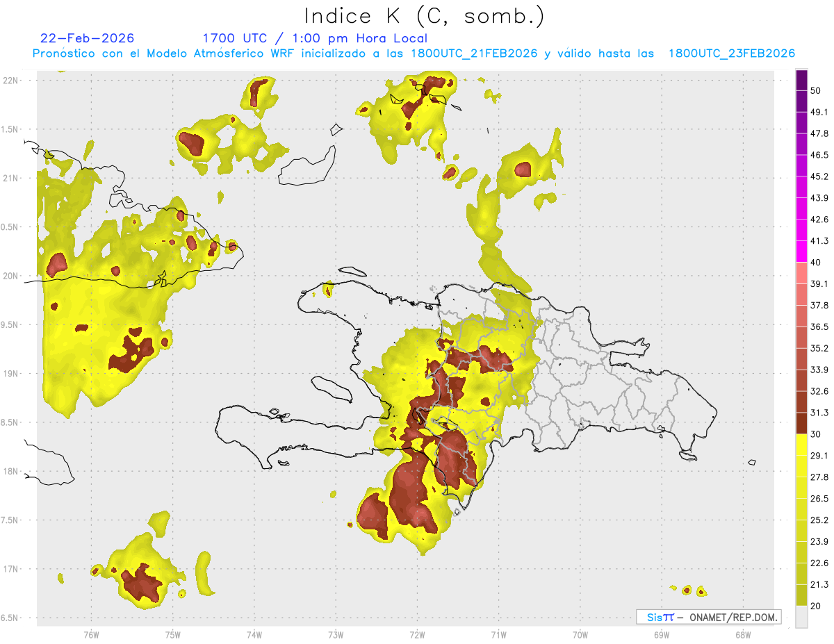The height and width of the screenshot is (644, 834).
Task: Click the 17N latitude axis label
Action: click(11, 569)
